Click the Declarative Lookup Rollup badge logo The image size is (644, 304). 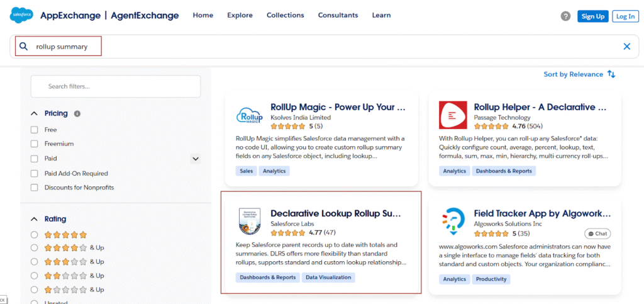point(250,222)
